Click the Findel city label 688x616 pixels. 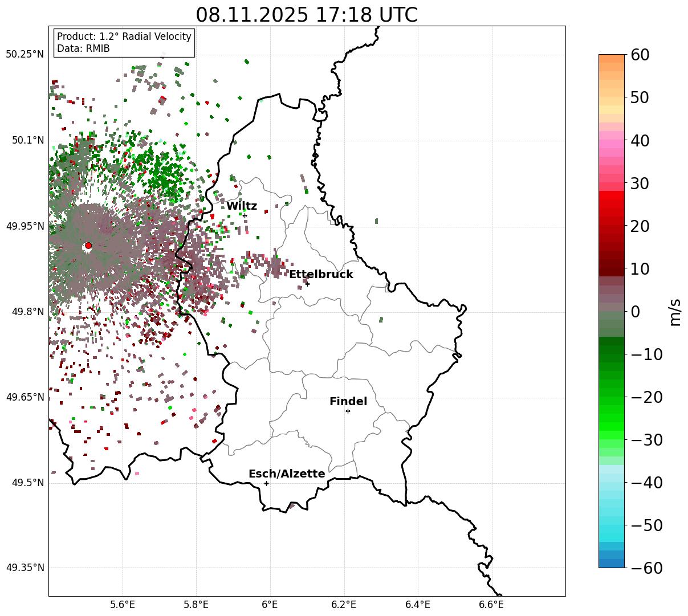click(x=348, y=402)
